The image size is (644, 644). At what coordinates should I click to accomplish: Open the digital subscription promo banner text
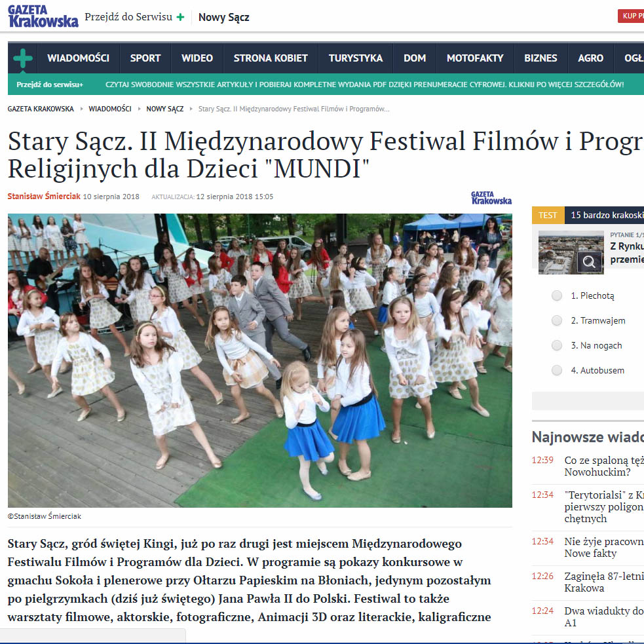[364, 85]
